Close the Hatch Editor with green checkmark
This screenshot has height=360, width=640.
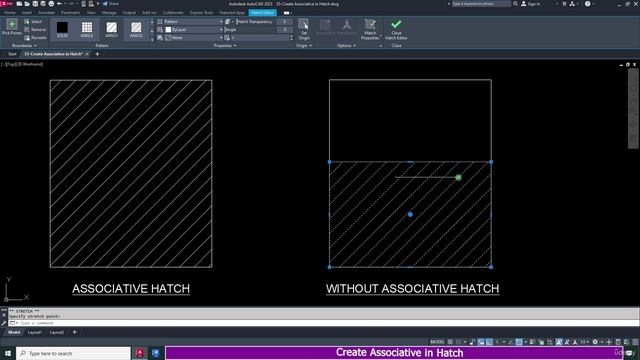pos(396,29)
